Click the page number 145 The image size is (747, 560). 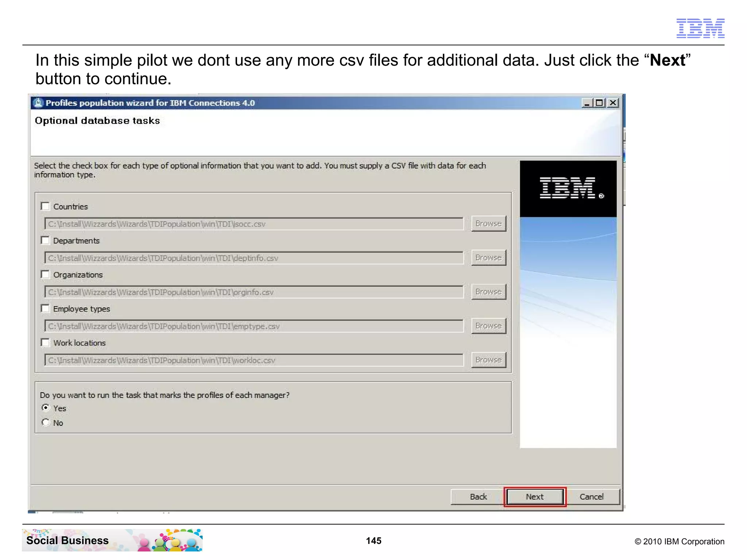373,541
